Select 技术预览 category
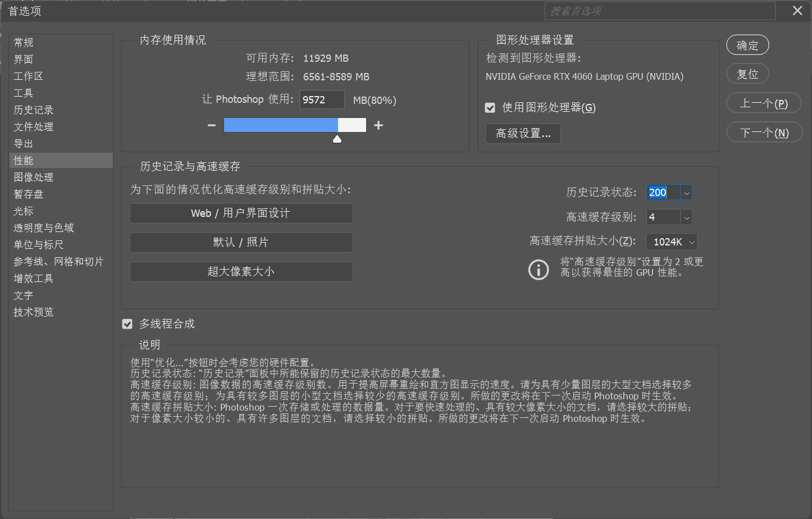The width and height of the screenshot is (812, 519). coord(61,312)
